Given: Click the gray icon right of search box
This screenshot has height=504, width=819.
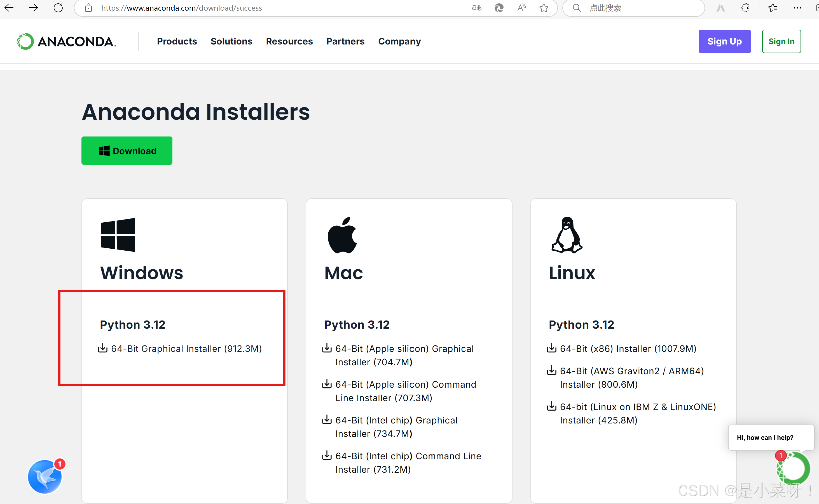Looking at the screenshot, I should coord(721,8).
